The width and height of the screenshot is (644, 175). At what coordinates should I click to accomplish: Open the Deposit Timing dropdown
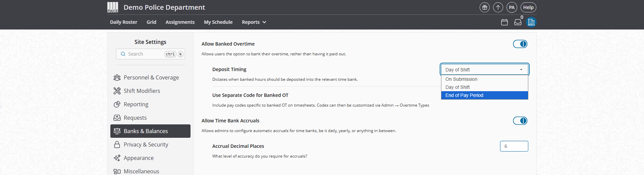point(484,70)
